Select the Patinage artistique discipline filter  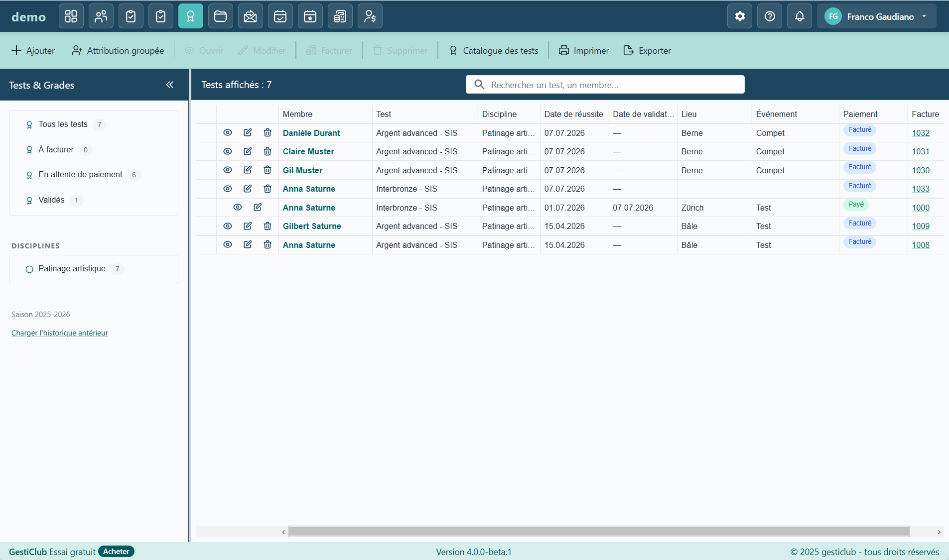pos(94,269)
